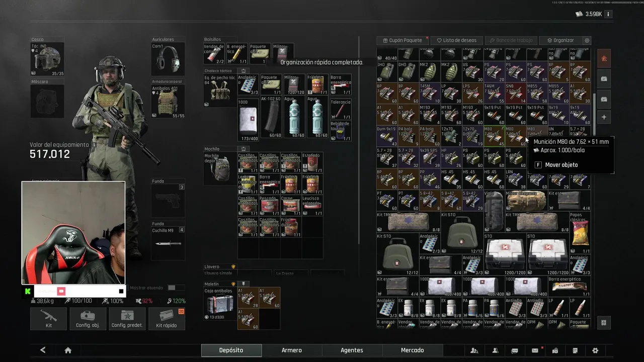Viewport: 644px width, 362px height.
Task: Select the Papas clásicas chips
Action: coord(580,233)
